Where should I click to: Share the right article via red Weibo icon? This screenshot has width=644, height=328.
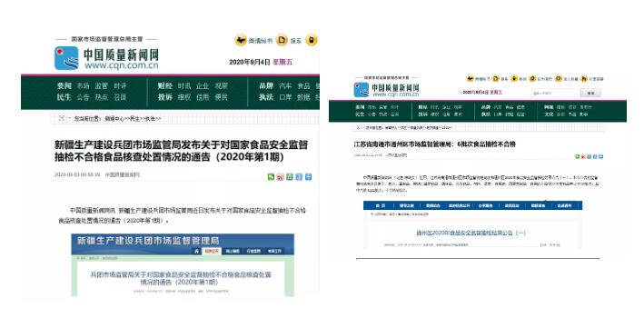[583, 156]
